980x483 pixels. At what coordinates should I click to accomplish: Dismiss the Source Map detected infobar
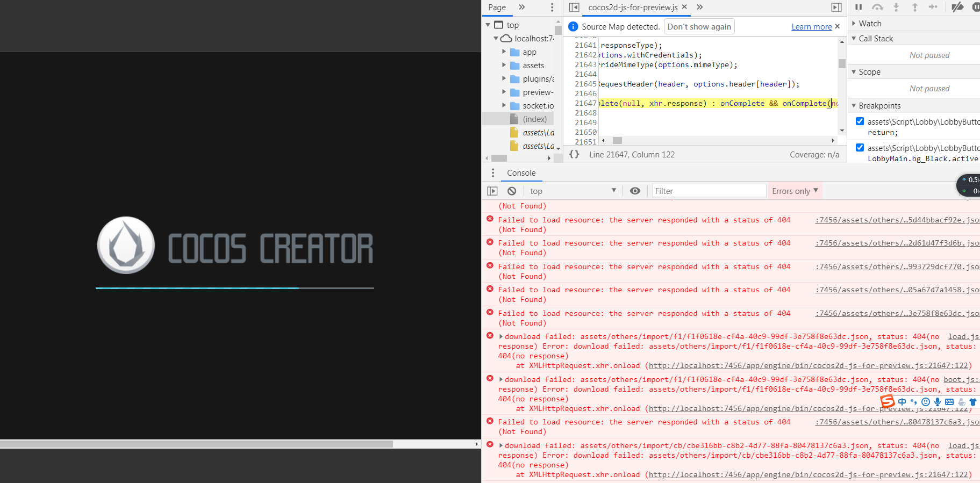click(837, 26)
